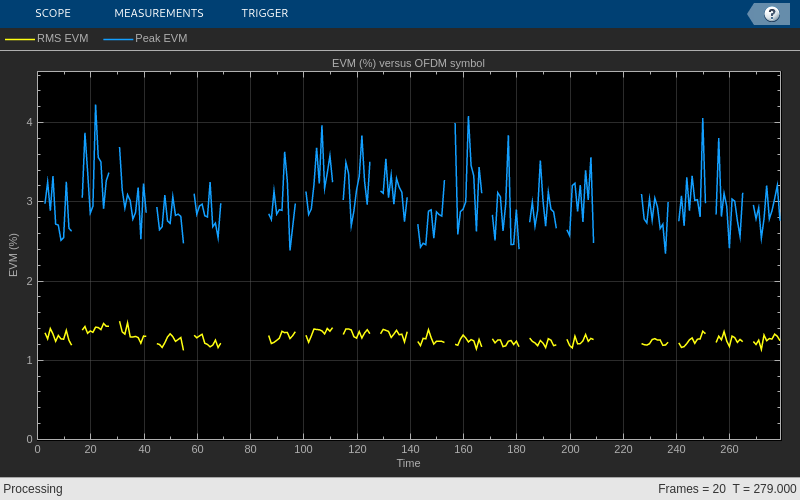
Task: Select the Time x-axis label
Action: click(x=409, y=463)
